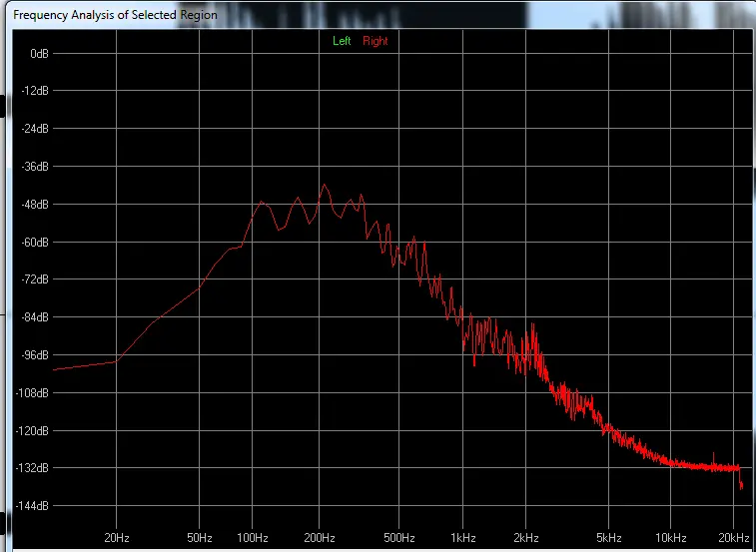
Task: Click the 500Hz frequency label
Action: click(x=399, y=538)
